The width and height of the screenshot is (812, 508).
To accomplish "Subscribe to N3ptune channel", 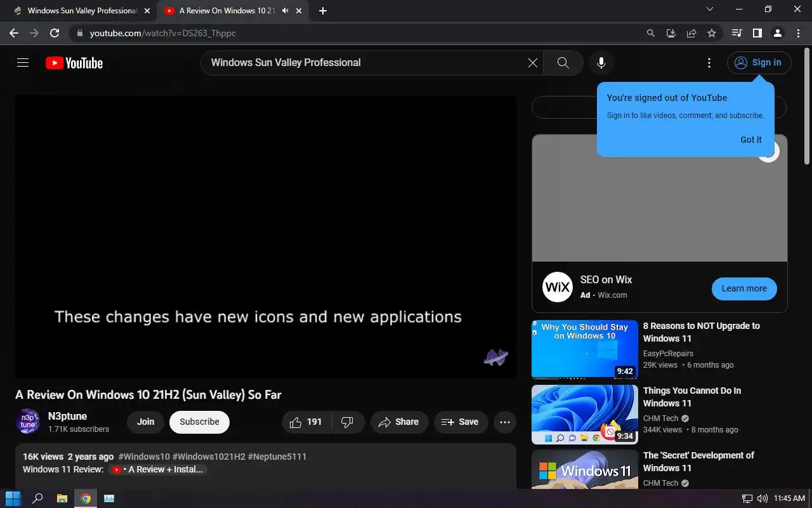I will coord(199,422).
